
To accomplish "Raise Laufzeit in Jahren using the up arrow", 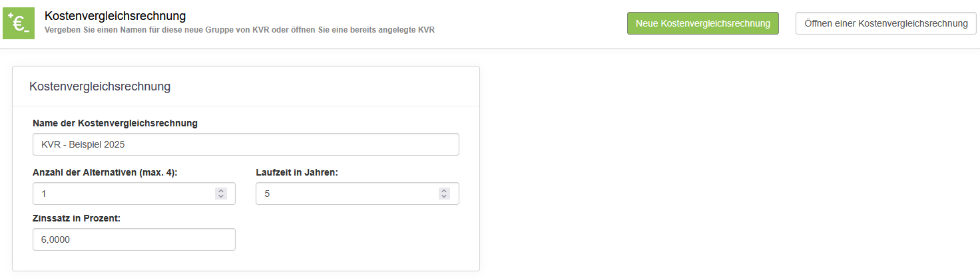I will pyautogui.click(x=444, y=191).
